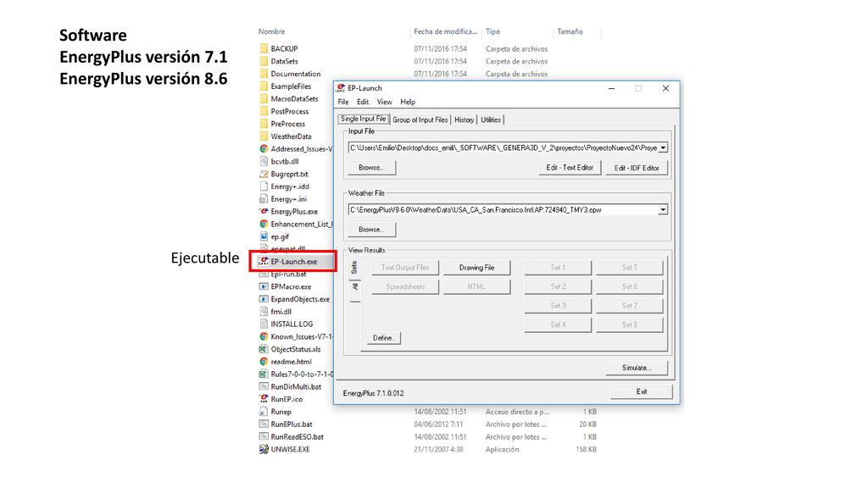This screenshot has width=868, height=488.
Task: Click the Simulate... button
Action: pos(637,368)
